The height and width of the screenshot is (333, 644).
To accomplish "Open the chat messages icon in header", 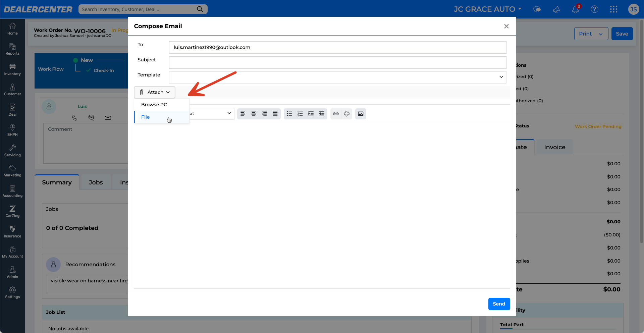I will click(x=537, y=9).
